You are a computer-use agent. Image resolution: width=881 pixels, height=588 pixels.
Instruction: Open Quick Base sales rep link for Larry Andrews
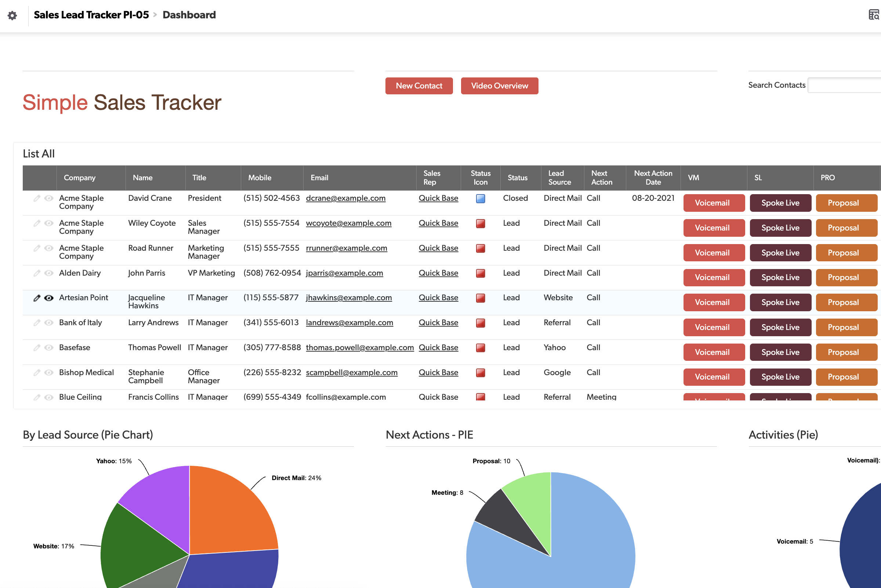click(x=438, y=323)
